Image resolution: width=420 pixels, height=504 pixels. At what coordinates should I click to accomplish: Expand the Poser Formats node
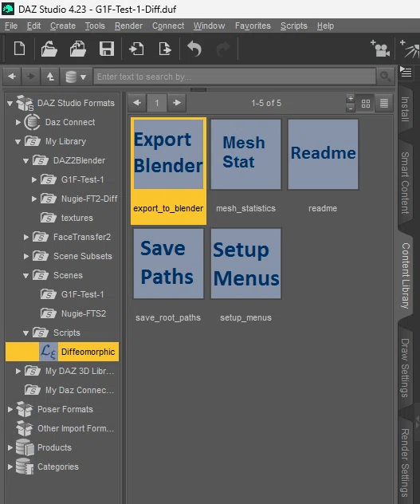10,409
